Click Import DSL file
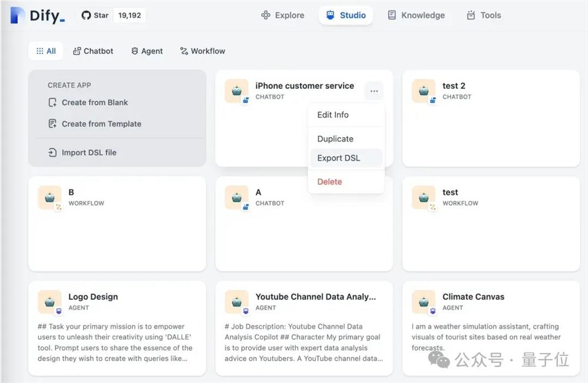 pyautogui.click(x=82, y=152)
